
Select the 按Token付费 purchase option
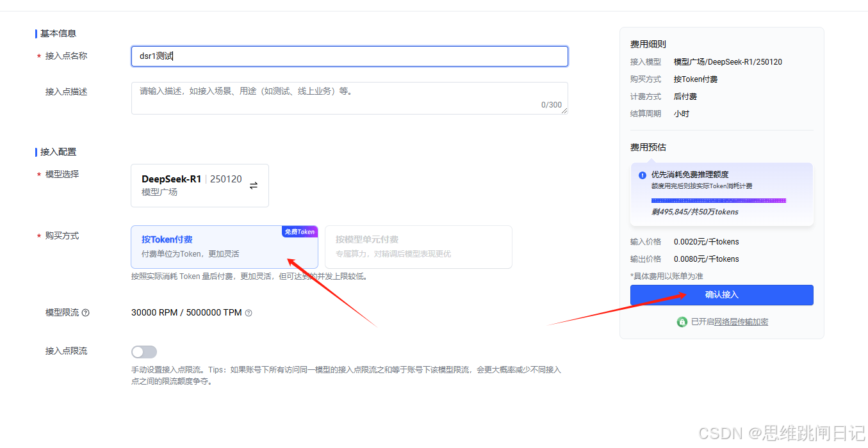point(224,247)
